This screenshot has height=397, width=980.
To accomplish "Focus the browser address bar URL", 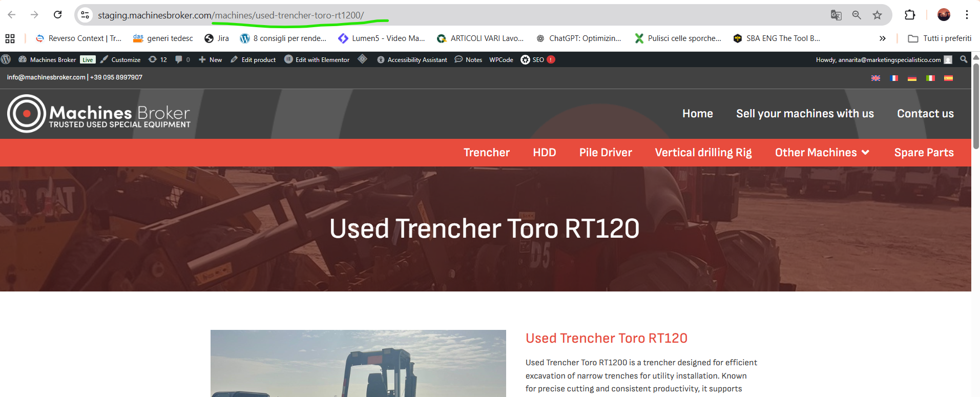I will pos(231,15).
